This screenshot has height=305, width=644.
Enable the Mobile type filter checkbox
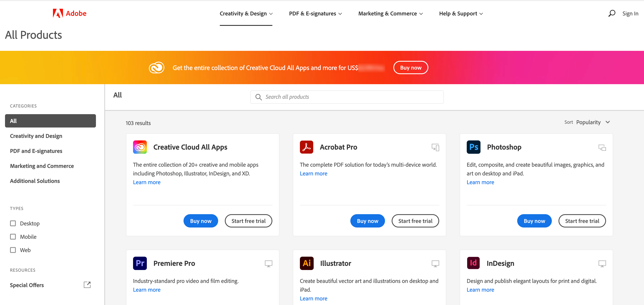(x=13, y=236)
